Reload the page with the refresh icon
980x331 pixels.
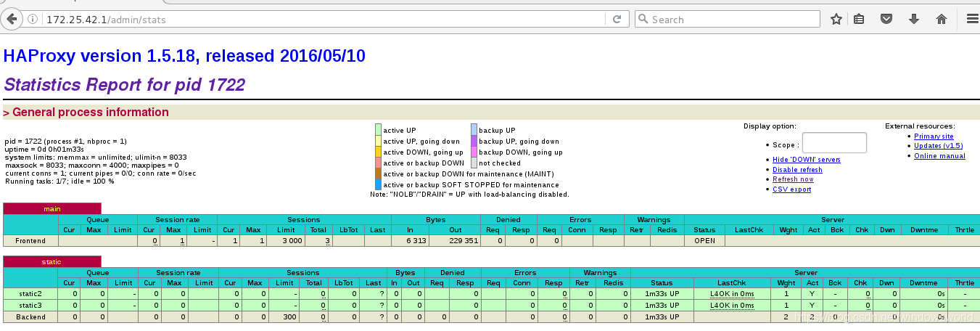coord(617,20)
